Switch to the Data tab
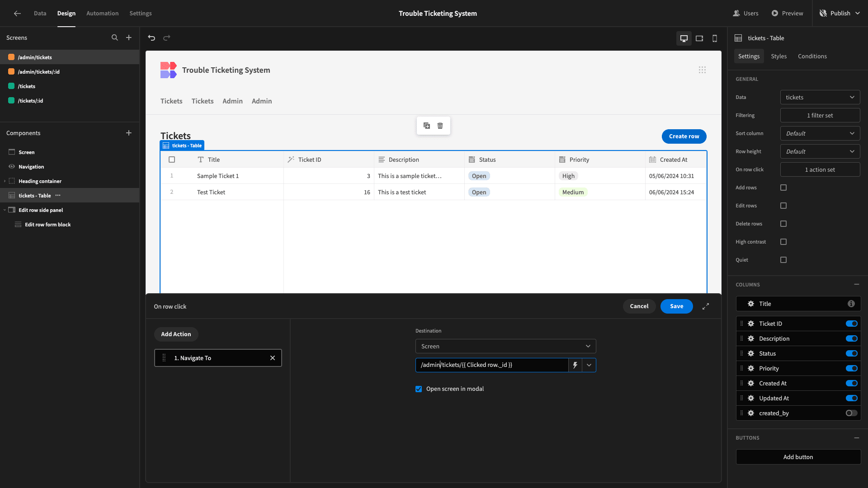 (40, 14)
